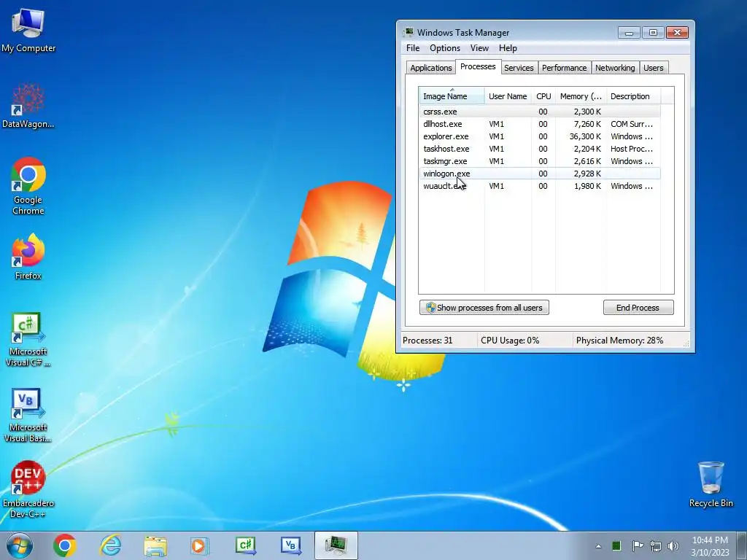This screenshot has width=747, height=560.
Task: Click Show processes from all users
Action: 484,308
